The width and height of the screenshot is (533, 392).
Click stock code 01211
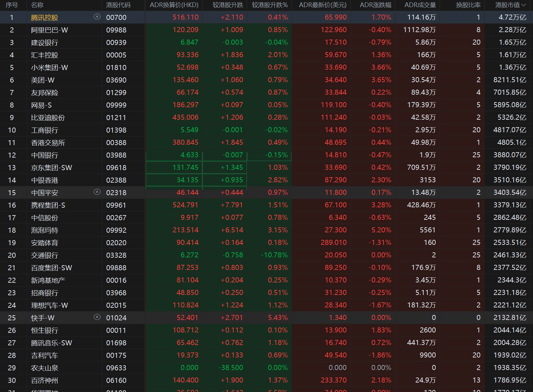tap(116, 117)
